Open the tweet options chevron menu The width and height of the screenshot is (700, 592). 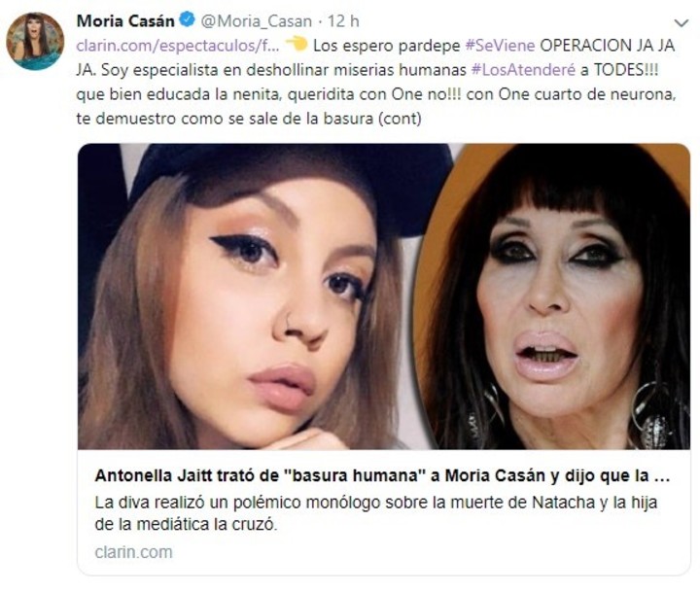682,22
